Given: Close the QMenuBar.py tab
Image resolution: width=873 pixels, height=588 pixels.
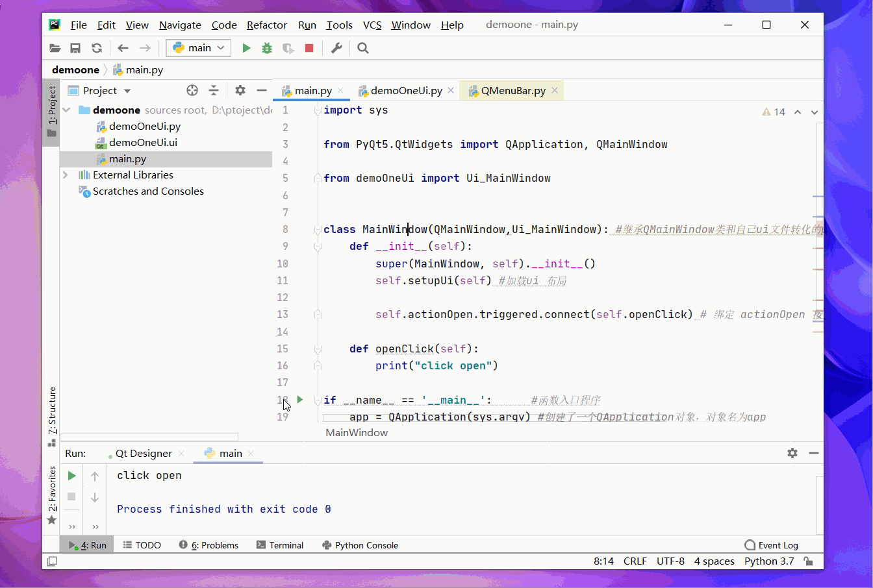Looking at the screenshot, I should 555,91.
